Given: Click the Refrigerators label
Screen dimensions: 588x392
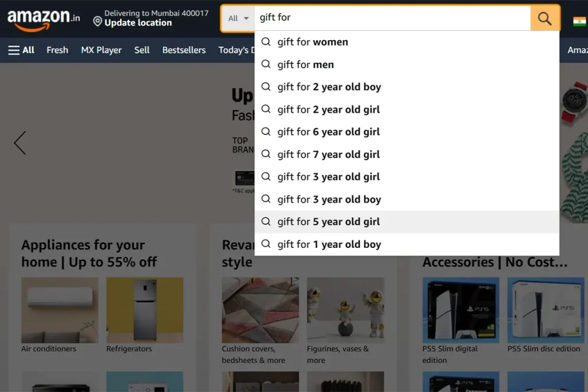Looking at the screenshot, I should (129, 349).
